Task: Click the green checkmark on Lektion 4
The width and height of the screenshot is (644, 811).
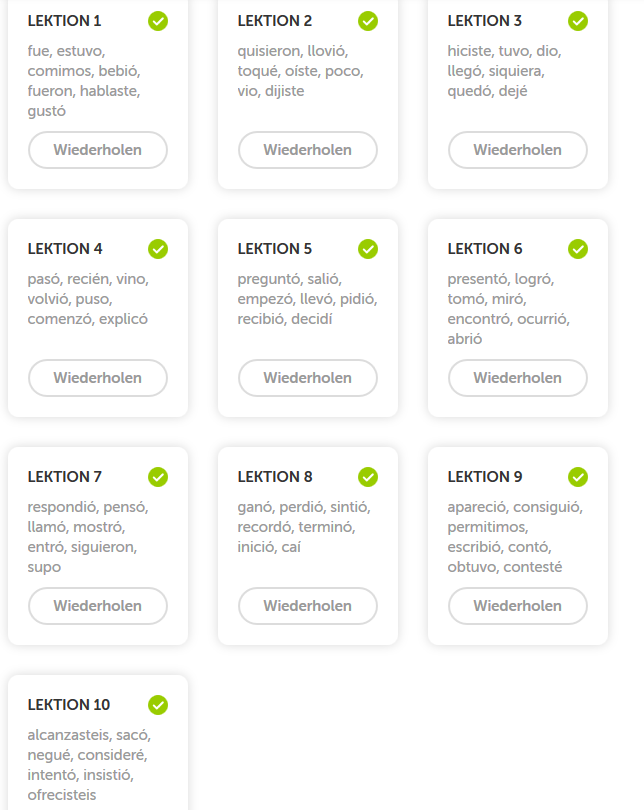Action: [x=158, y=249]
